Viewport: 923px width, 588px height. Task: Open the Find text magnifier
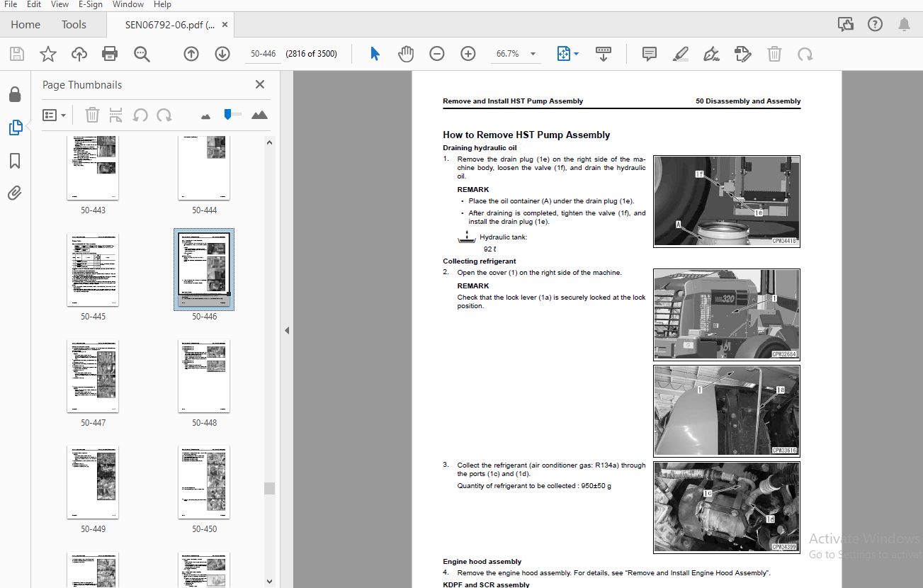pyautogui.click(x=142, y=54)
